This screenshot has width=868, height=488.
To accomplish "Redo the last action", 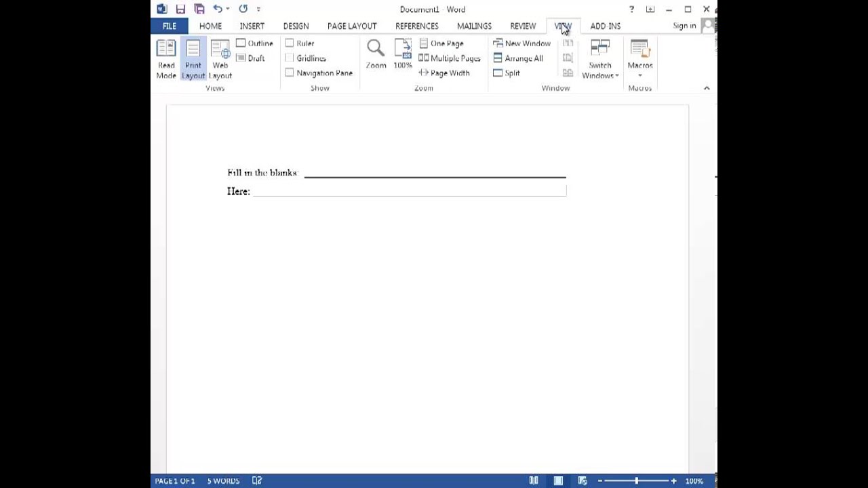I will [243, 9].
